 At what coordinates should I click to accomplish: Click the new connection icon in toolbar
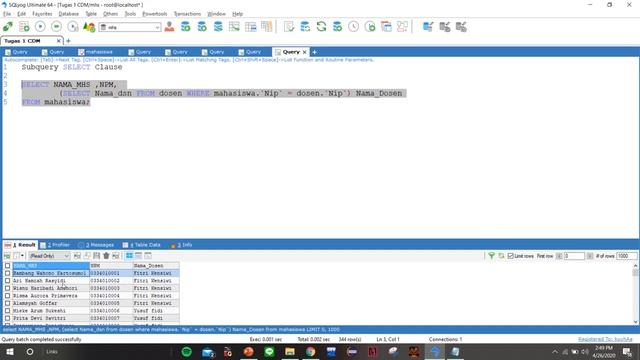8,27
